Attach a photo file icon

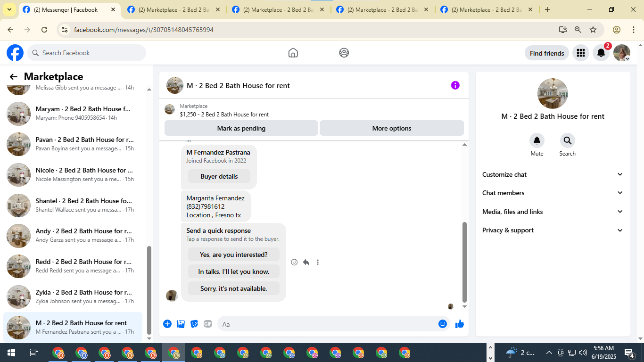(x=181, y=324)
